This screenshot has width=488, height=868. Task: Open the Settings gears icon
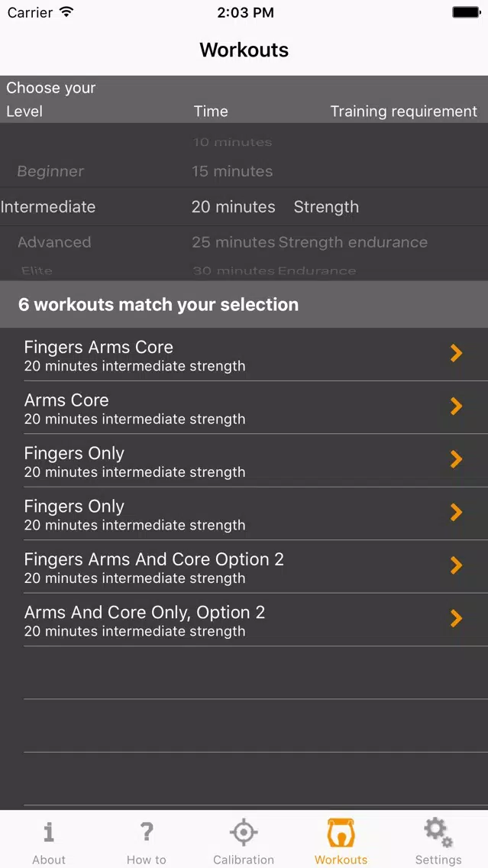pos(438,833)
